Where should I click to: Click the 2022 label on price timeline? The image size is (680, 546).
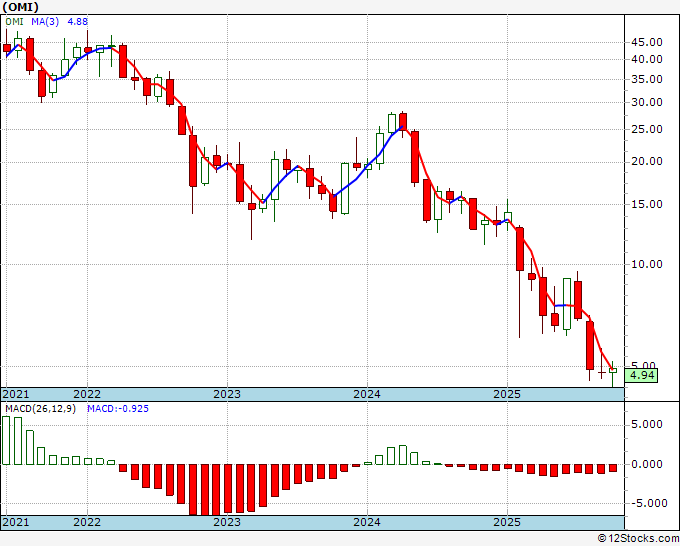click(x=87, y=394)
